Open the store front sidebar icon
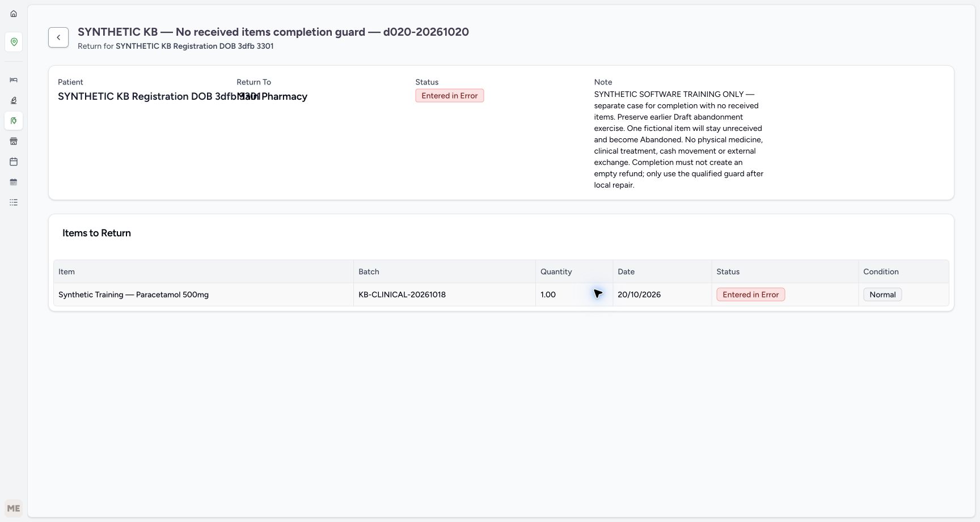This screenshot has height=522, width=980. [14, 141]
